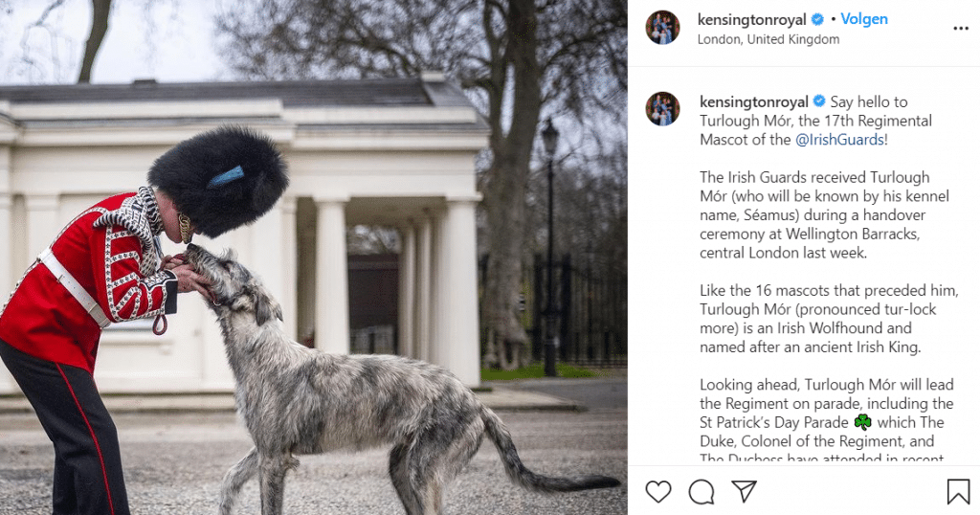Open comments via the speech bubble icon
This screenshot has height=515, width=980.
click(702, 492)
